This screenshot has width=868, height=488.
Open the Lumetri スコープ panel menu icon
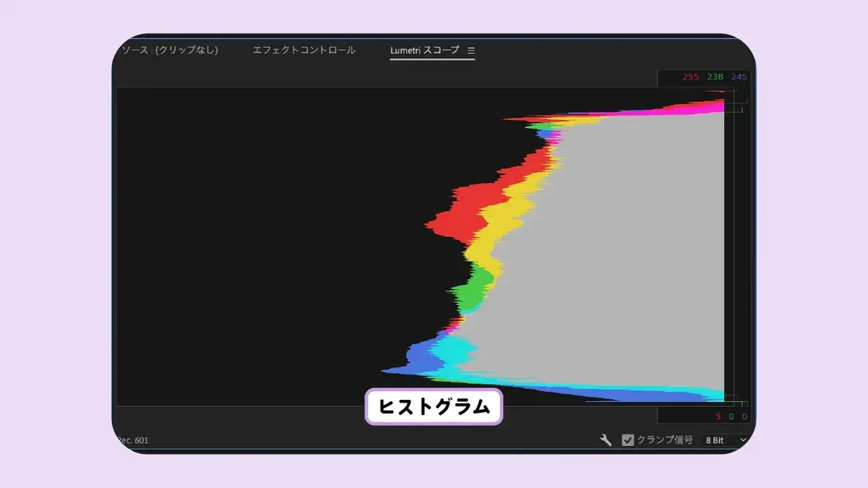click(x=471, y=51)
